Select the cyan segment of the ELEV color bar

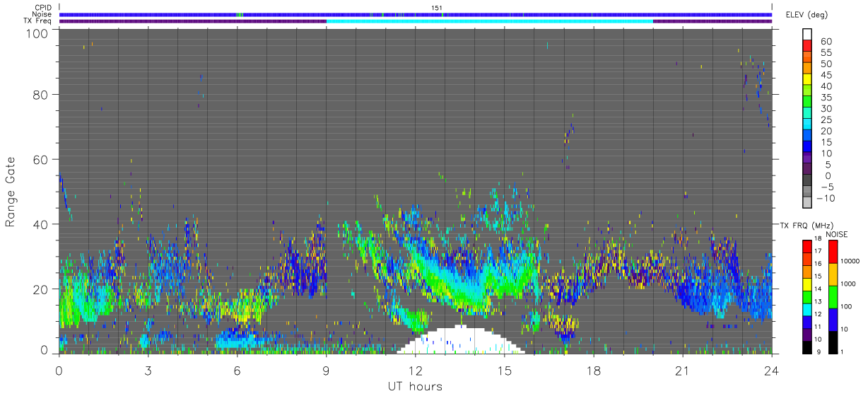tap(807, 124)
